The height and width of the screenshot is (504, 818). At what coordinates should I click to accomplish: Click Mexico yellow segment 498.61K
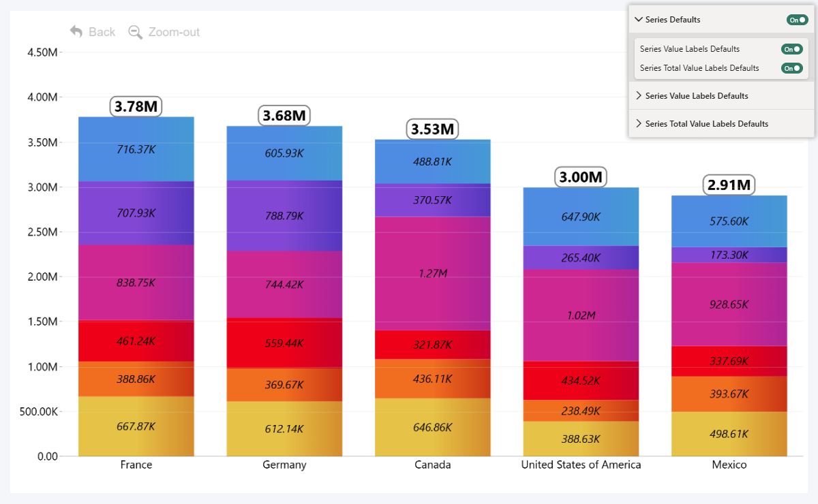click(729, 434)
